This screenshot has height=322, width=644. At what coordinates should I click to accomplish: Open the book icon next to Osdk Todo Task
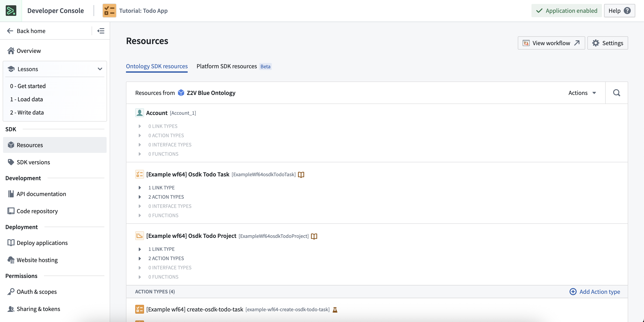click(301, 174)
